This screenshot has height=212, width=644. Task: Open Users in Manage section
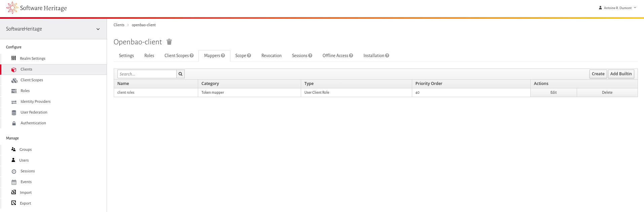pos(24,160)
